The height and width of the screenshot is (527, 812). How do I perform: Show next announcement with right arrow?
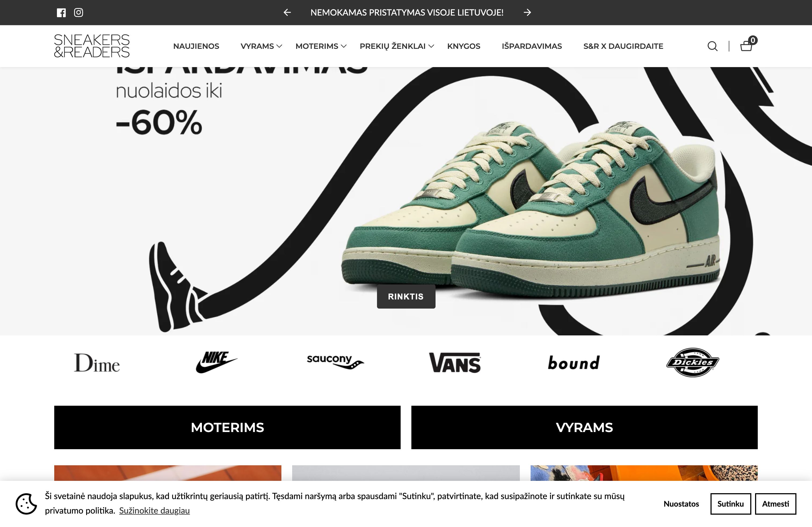(527, 13)
